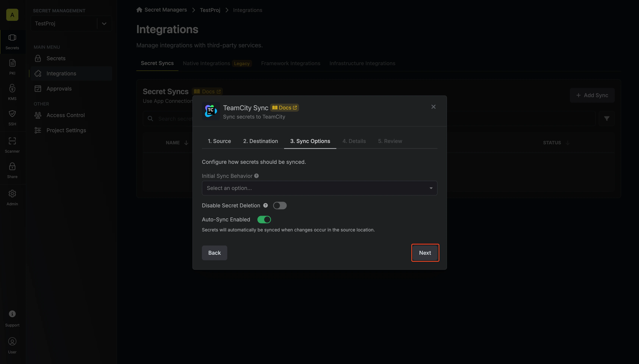Viewport: 639px width, 364px height.
Task: Switch to Infrastructure Integrations tab
Action: tap(362, 63)
